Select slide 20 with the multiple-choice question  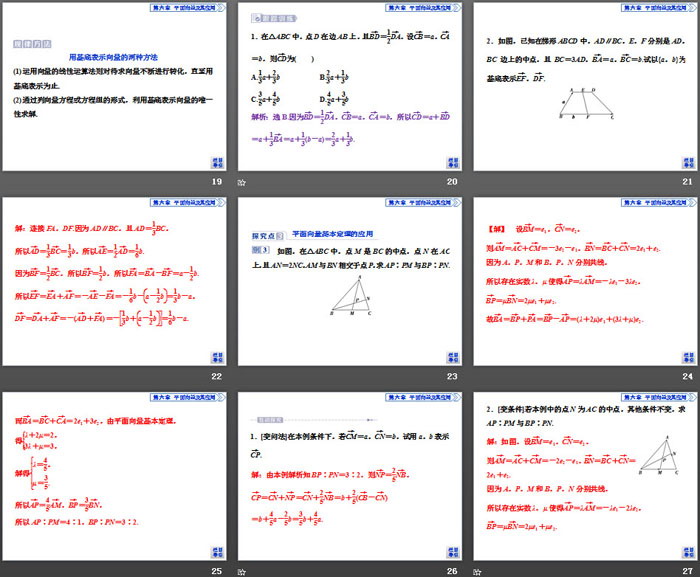click(350, 87)
